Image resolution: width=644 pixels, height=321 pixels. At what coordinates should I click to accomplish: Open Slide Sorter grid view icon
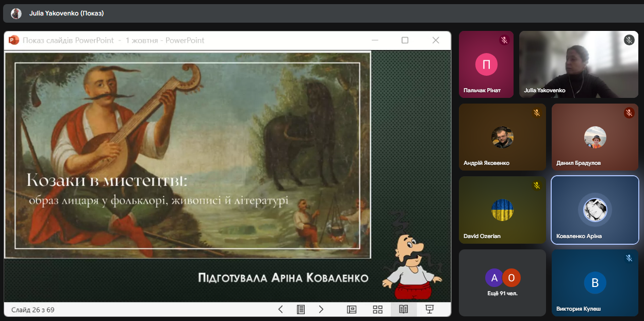point(377,309)
